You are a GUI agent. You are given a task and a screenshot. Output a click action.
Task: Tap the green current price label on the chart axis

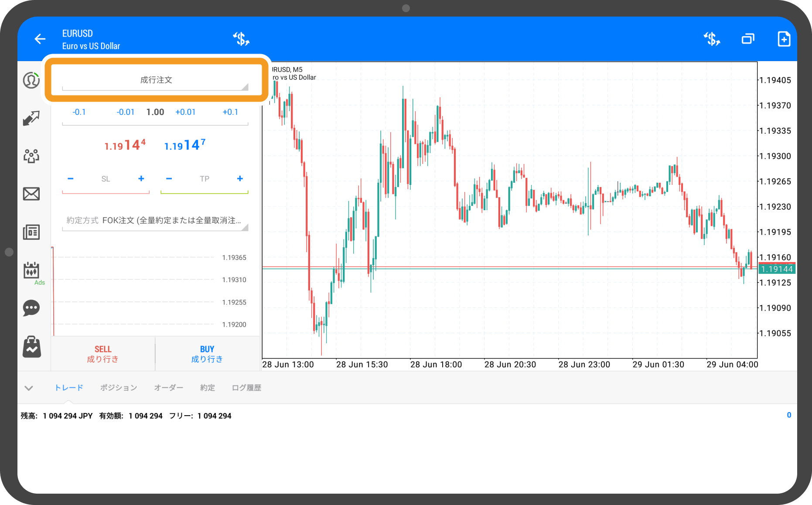(777, 269)
